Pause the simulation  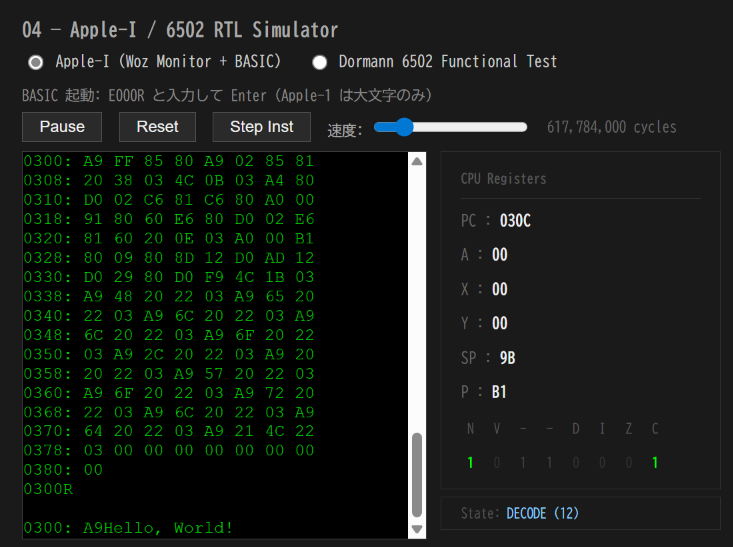(62, 127)
